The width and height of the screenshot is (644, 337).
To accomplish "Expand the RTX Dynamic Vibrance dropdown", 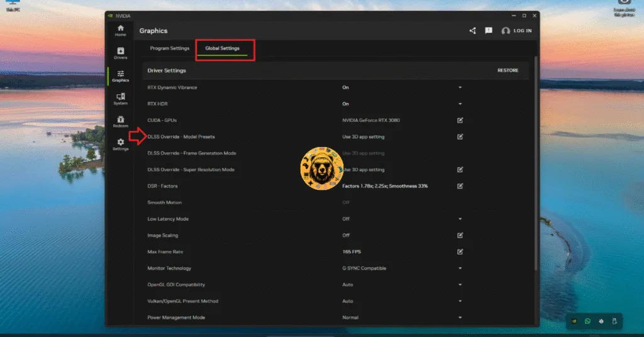I will click(460, 87).
